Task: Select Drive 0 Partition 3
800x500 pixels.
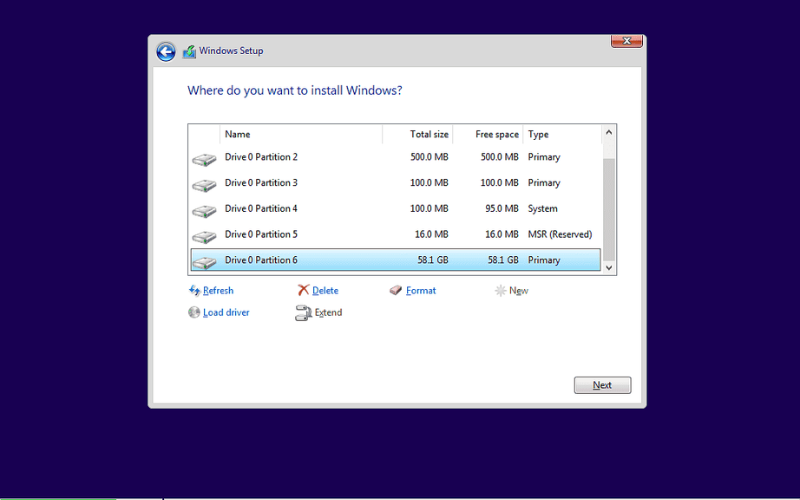Action: pos(395,183)
